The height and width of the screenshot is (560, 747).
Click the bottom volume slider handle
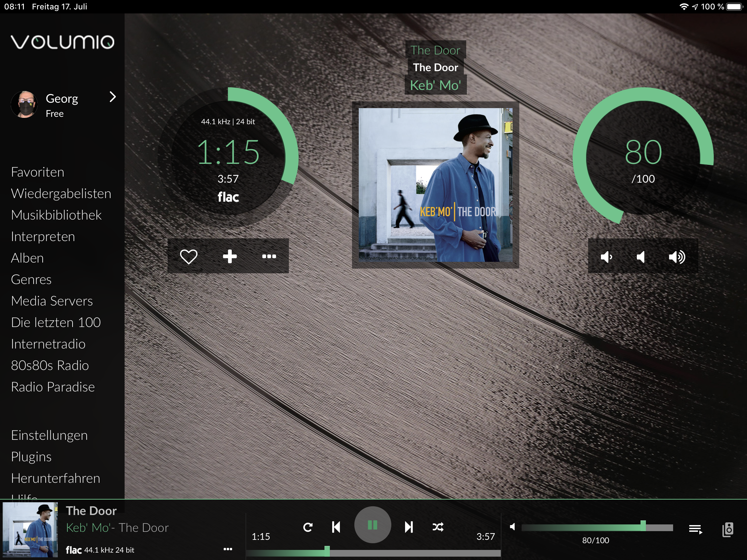click(x=643, y=526)
